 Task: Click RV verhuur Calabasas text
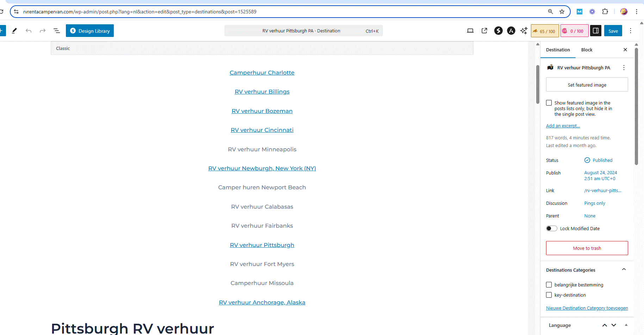(262, 207)
